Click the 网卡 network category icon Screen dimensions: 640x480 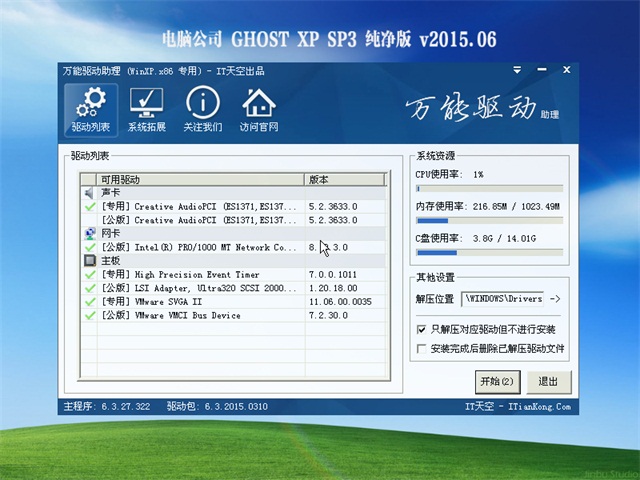click(89, 233)
